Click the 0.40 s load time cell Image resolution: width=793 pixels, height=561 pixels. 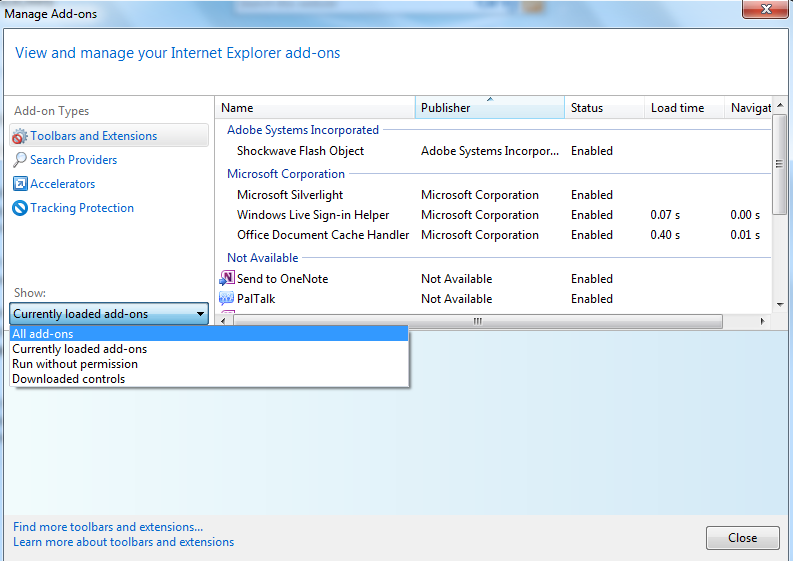click(665, 235)
